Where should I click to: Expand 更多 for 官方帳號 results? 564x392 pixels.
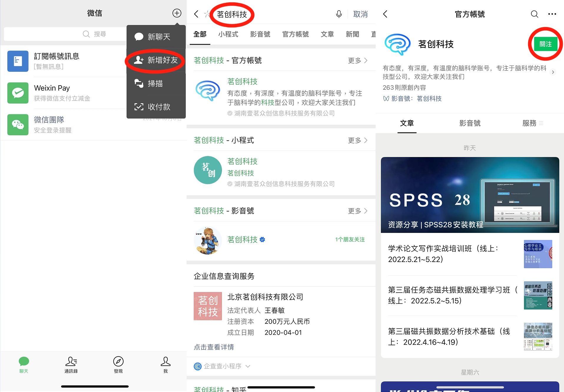pyautogui.click(x=358, y=61)
